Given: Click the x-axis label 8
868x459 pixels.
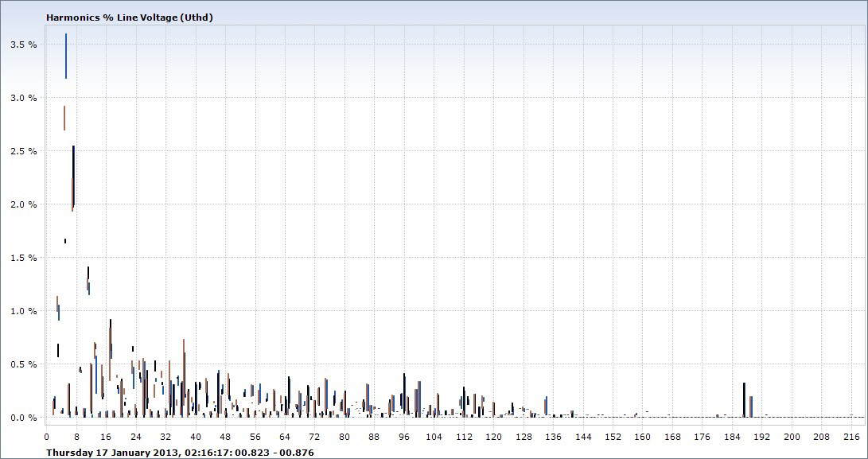Looking at the screenshot, I should [76, 437].
